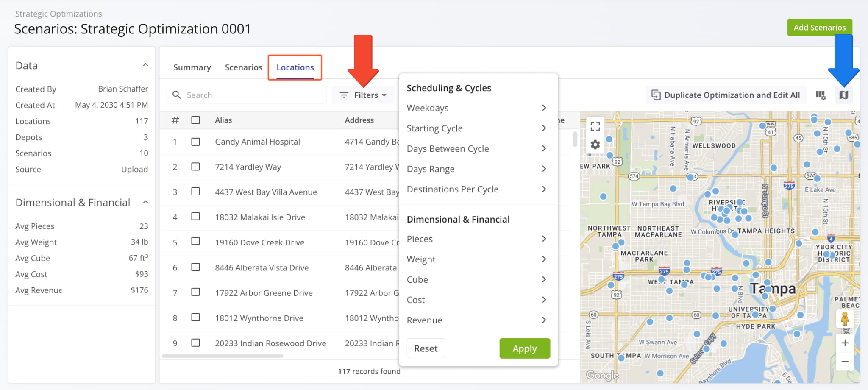Screen dimensions: 868x390
Task: Click the duplicate optimization copy icon
Action: tap(656, 95)
